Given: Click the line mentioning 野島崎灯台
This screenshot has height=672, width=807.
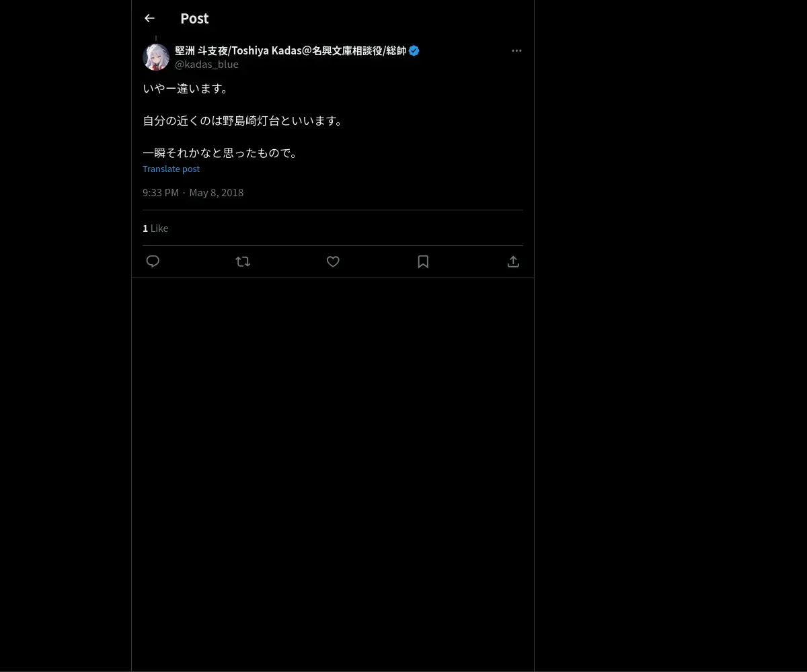Looking at the screenshot, I should tap(244, 120).
